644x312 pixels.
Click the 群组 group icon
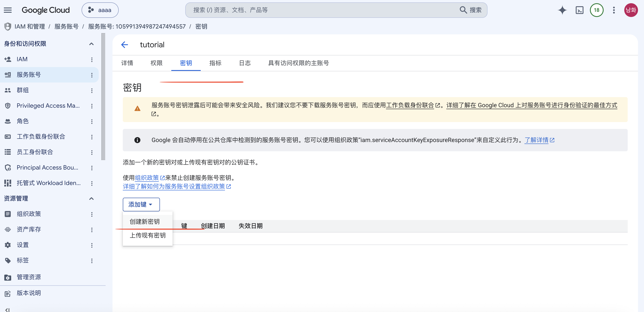(x=8, y=90)
